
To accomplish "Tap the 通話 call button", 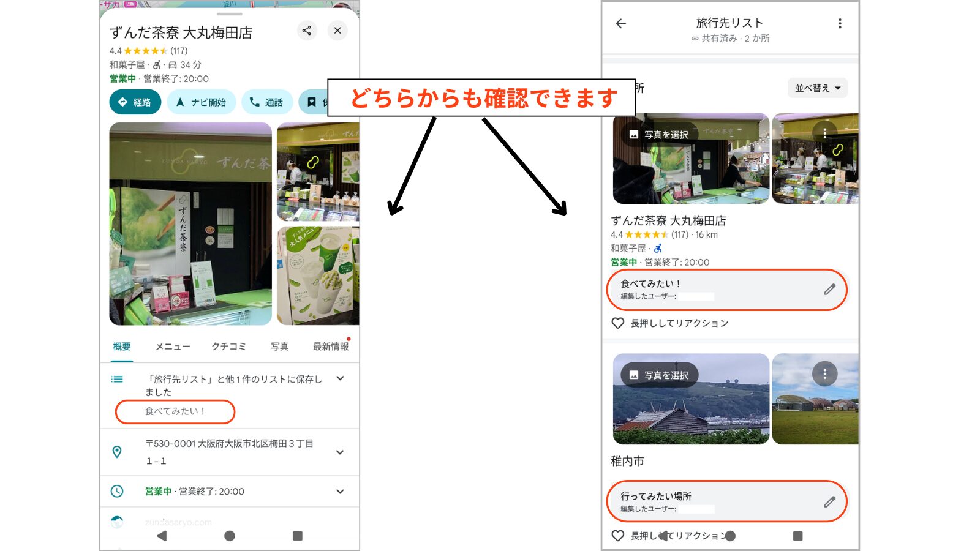I will pos(266,102).
